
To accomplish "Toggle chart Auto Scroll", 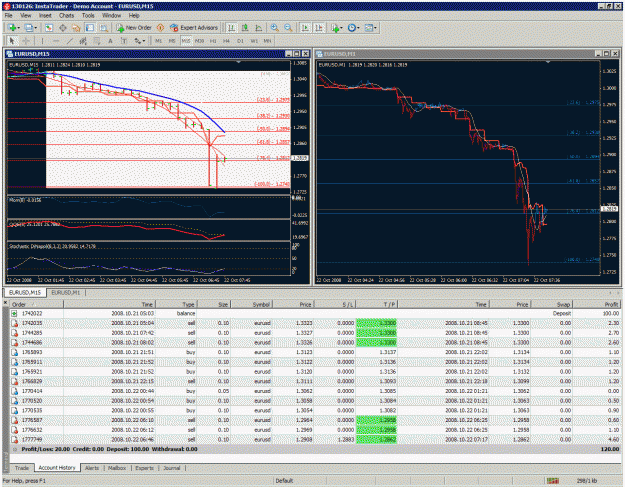I will click(305, 27).
